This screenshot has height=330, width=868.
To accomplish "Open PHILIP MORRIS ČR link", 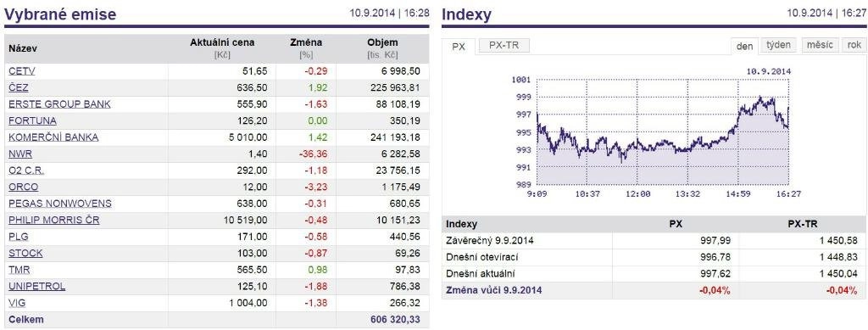I will [54, 221].
